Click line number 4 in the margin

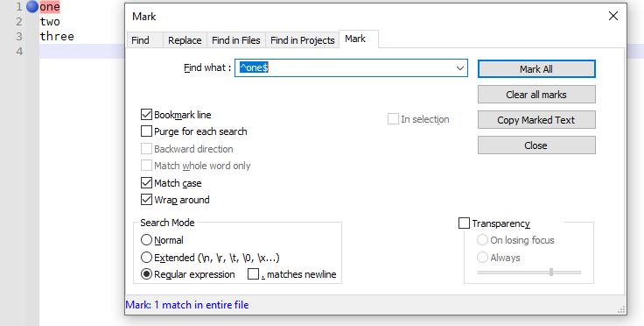click(x=19, y=52)
